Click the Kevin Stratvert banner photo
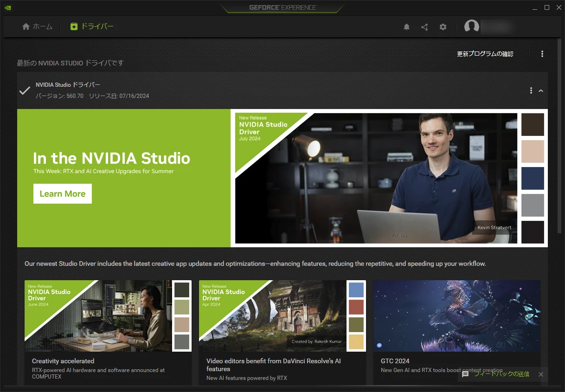The image size is (565, 392). [376, 178]
